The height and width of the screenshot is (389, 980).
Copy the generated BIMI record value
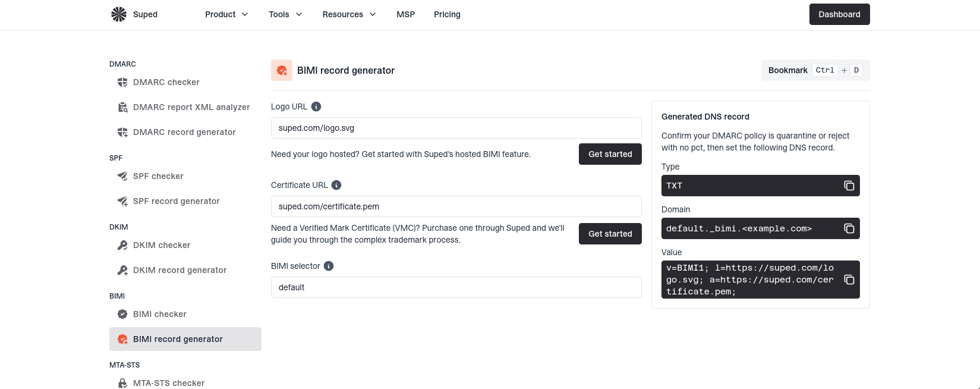pyautogui.click(x=849, y=280)
